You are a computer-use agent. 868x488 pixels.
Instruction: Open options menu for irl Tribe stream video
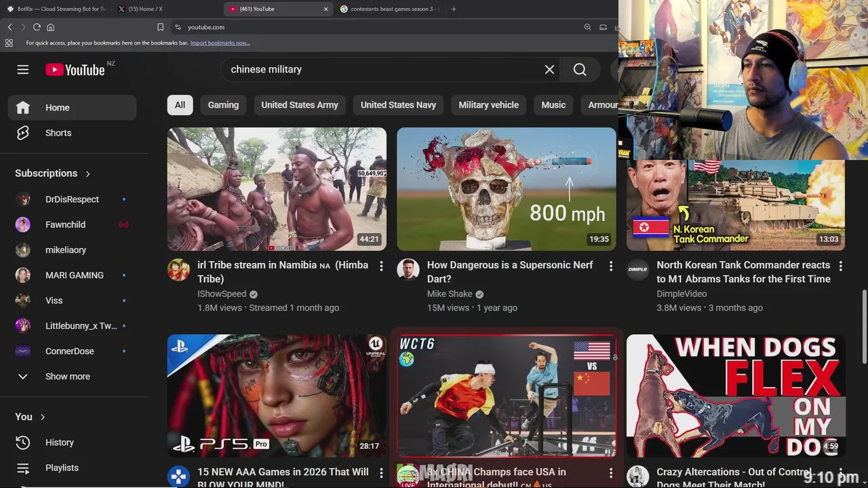[x=381, y=266]
